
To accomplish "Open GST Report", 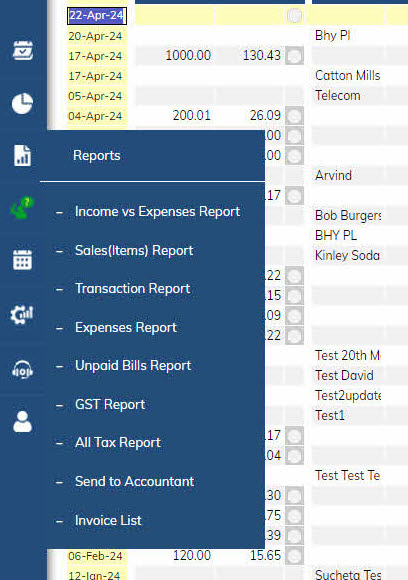I will click(x=110, y=405).
